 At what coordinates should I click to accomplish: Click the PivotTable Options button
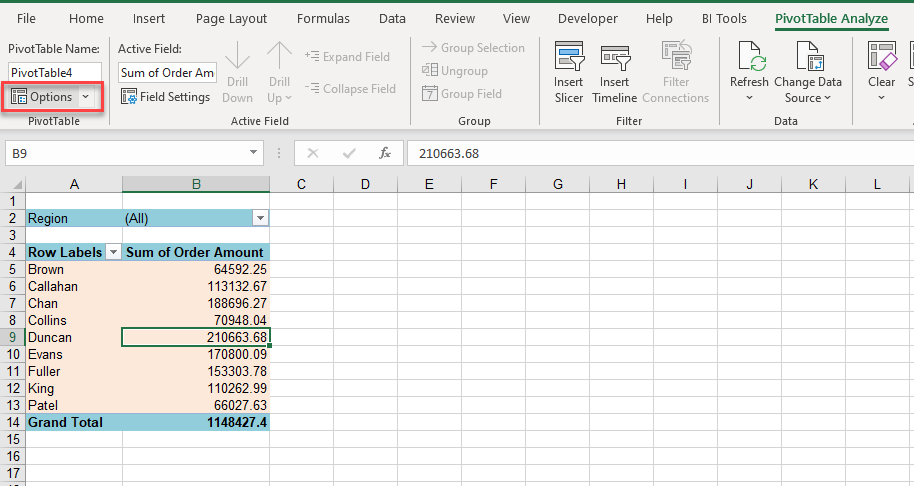43,97
